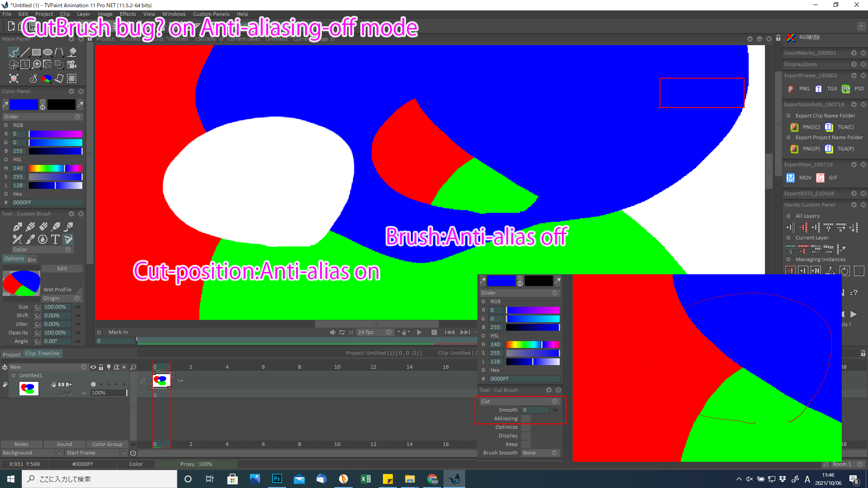Screen dimensions: 868x488
Task: Select the rectangle shape tool
Action: [x=37, y=52]
